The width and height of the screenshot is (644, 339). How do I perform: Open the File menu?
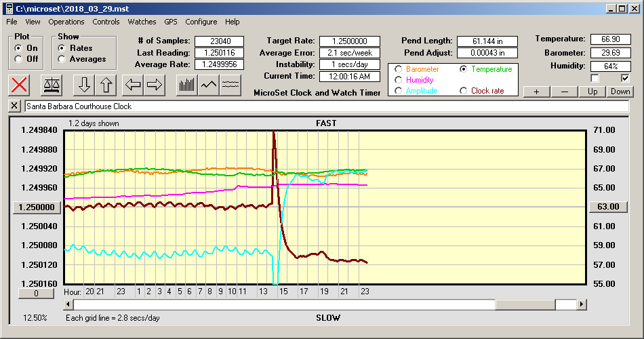[x=12, y=22]
